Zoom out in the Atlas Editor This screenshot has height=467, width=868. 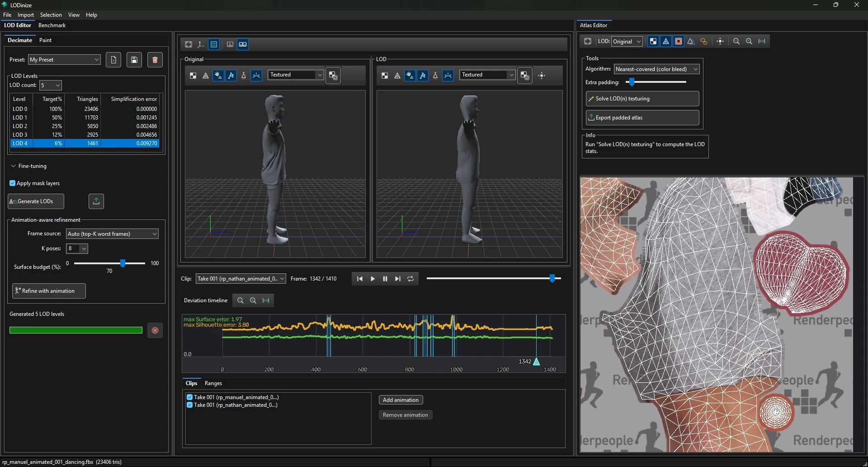coord(736,41)
